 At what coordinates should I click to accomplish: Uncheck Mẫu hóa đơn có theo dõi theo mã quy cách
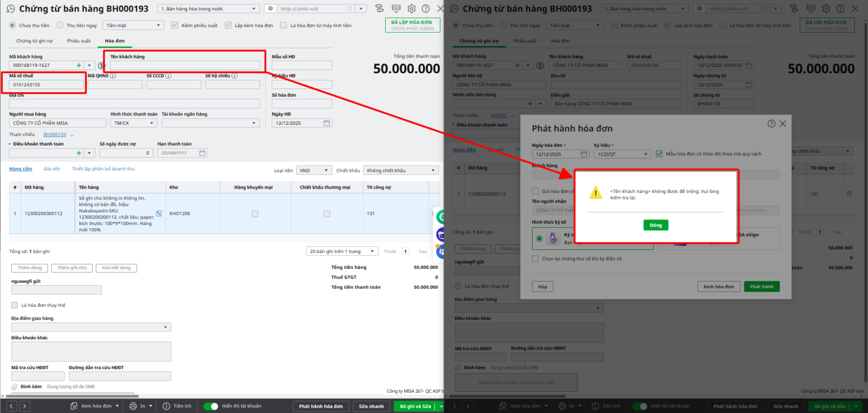659,154
